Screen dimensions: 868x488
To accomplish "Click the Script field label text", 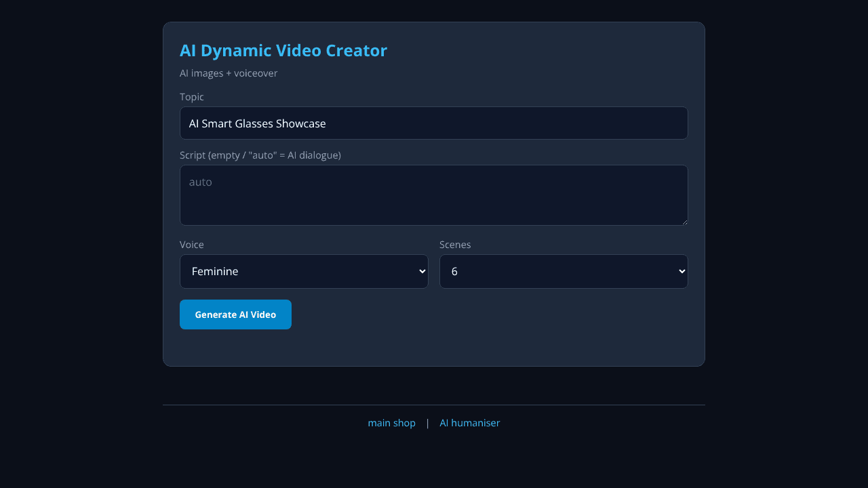I will tap(260, 155).
